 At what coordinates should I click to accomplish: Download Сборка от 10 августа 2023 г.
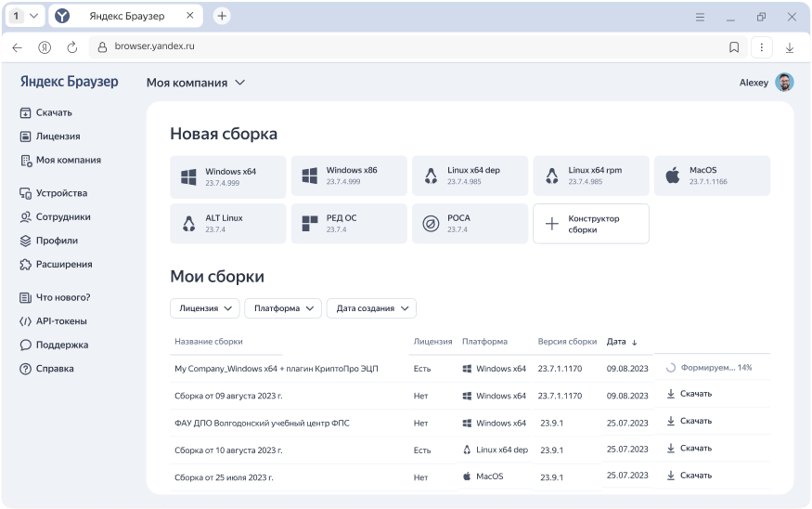point(690,449)
